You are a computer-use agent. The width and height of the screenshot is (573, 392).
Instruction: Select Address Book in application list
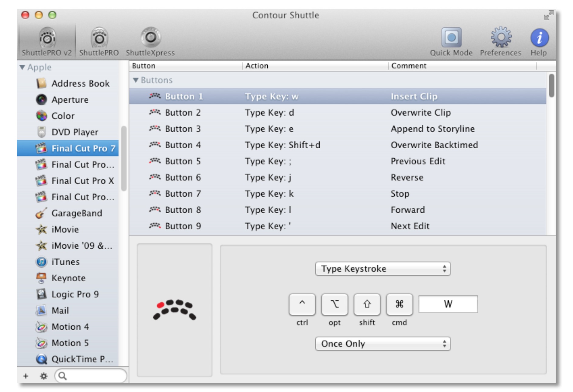[68, 83]
